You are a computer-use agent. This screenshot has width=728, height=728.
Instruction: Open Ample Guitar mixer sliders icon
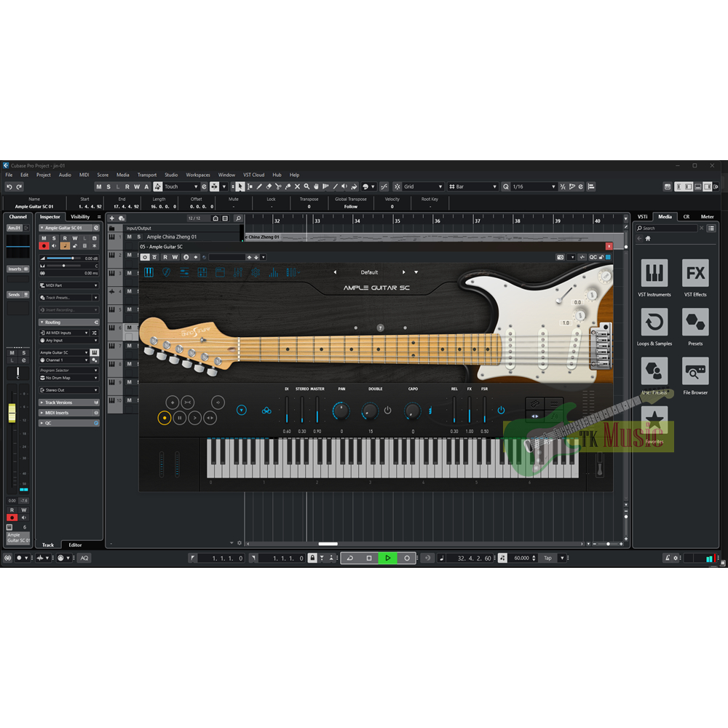pos(238,272)
